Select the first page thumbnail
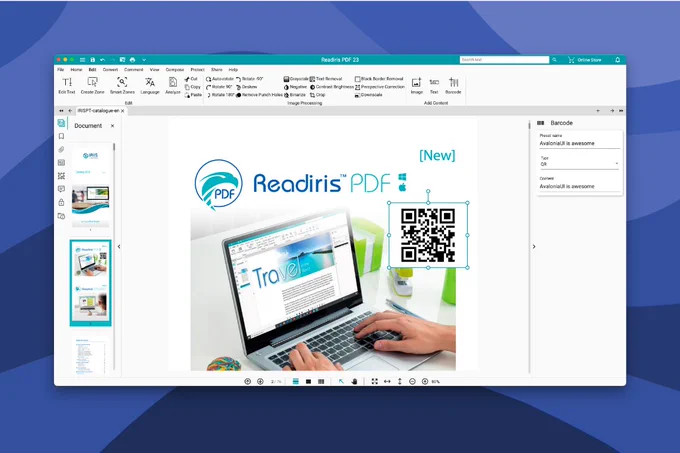680x453 pixels. [x=91, y=186]
